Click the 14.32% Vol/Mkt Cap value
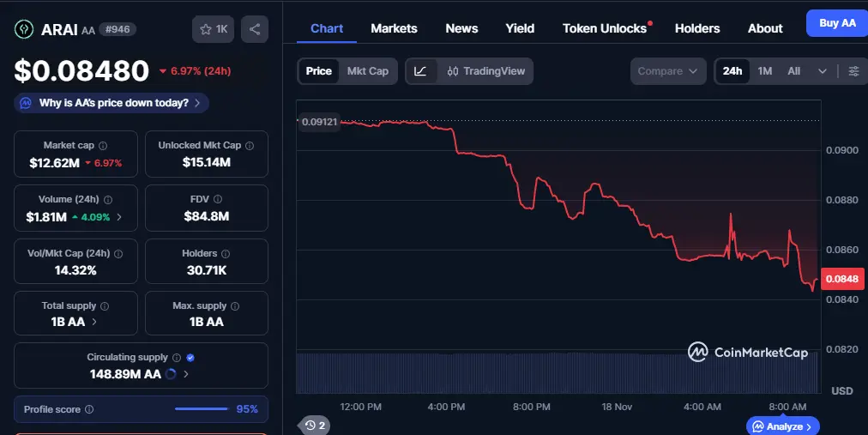868x435 pixels. [75, 270]
